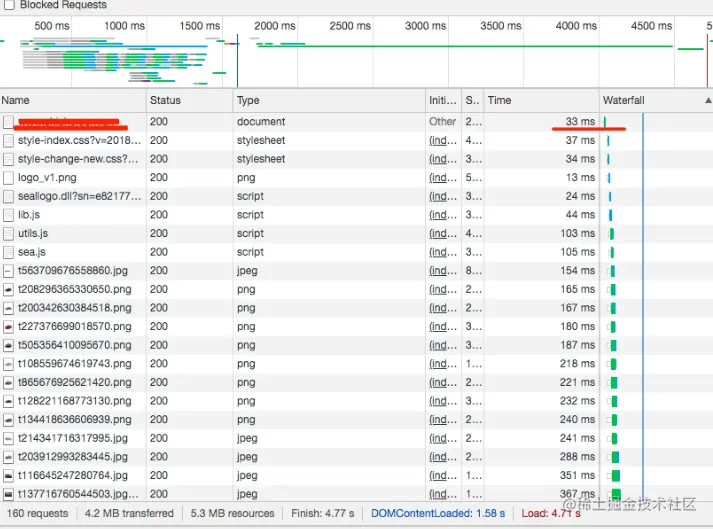This screenshot has height=529, width=713.
Task: Select t208296365330650.png request
Action: coord(356,290)
